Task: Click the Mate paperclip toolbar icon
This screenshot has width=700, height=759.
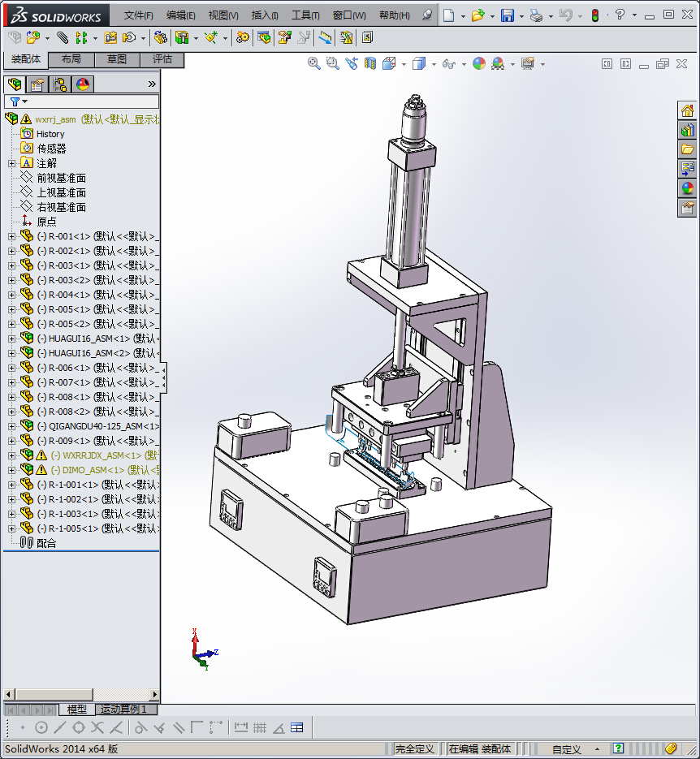Action: pos(62,37)
